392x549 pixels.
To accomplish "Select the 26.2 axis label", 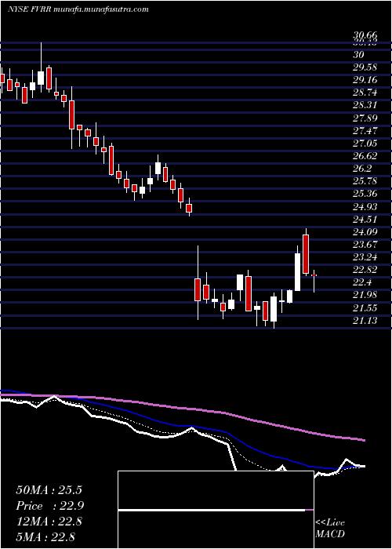I will pyautogui.click(x=362, y=169).
